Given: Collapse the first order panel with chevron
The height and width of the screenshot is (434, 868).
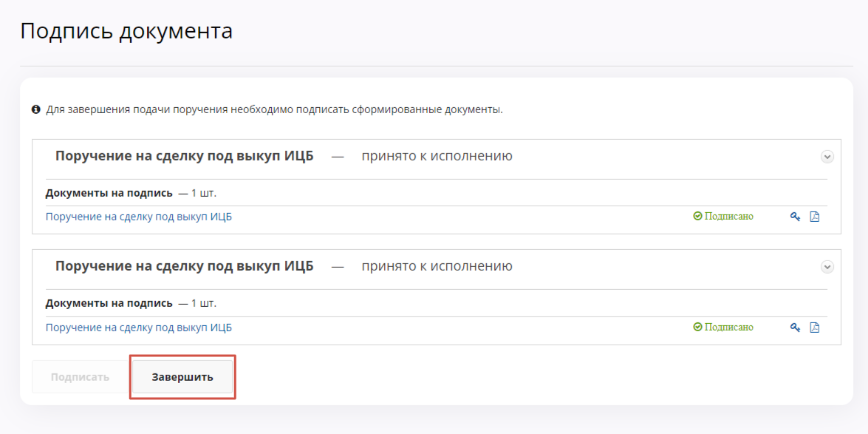Looking at the screenshot, I should pos(827,157).
